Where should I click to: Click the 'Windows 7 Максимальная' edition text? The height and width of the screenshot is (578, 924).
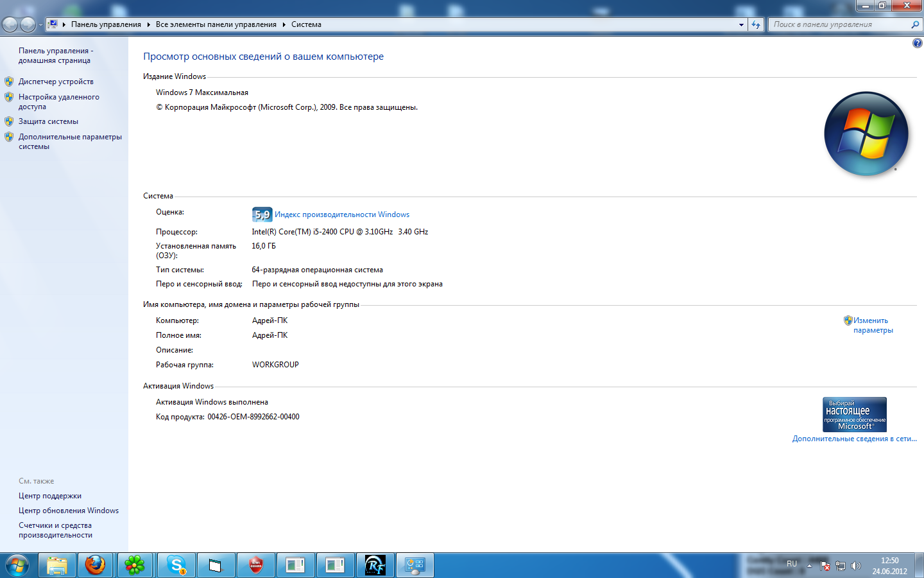pyautogui.click(x=202, y=92)
